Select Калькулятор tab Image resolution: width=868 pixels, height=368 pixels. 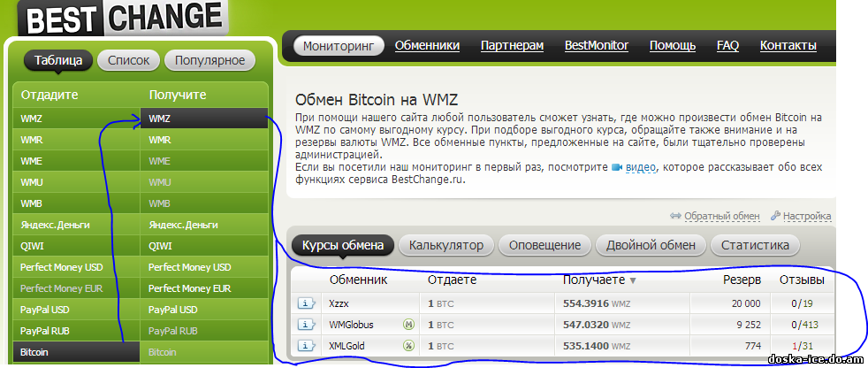(446, 245)
